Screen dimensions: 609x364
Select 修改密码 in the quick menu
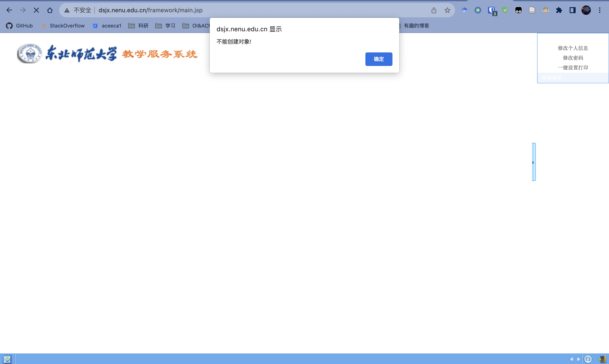pos(573,58)
